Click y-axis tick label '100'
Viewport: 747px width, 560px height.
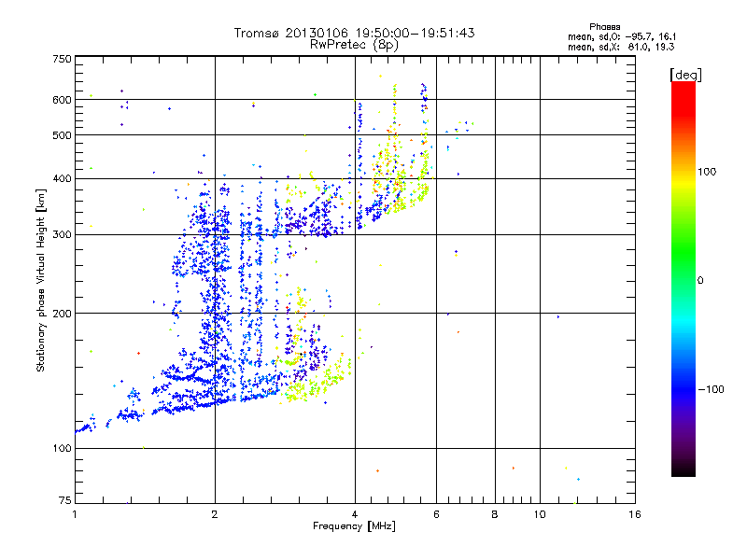pos(62,449)
